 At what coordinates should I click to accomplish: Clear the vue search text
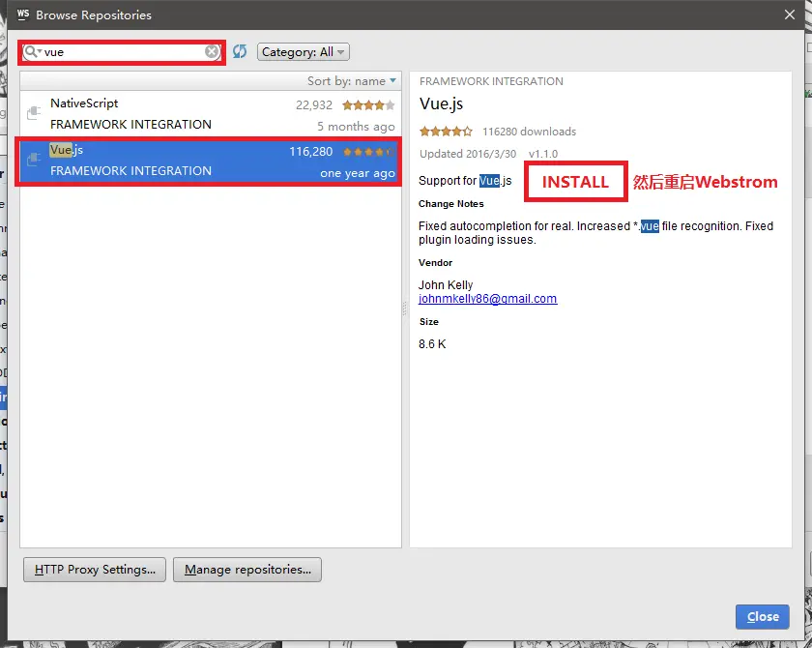coord(212,52)
